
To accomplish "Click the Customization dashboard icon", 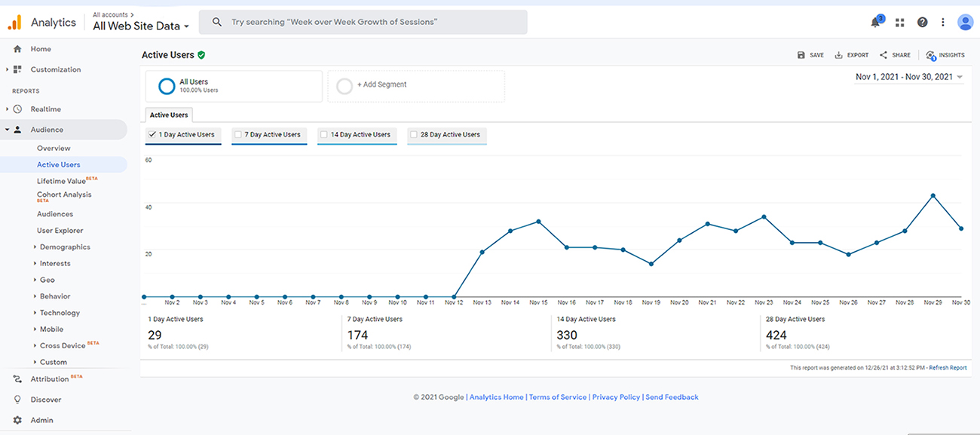I will point(17,69).
